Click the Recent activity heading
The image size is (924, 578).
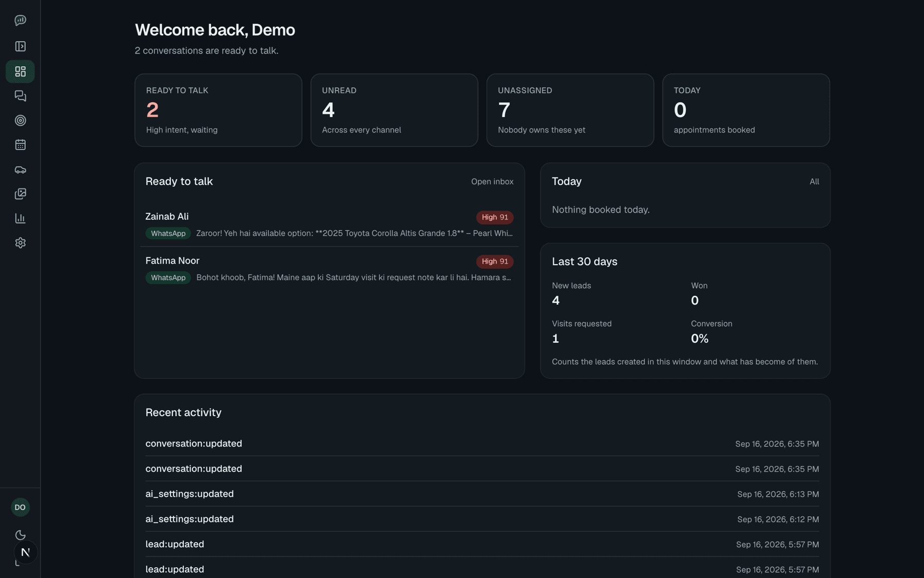coord(183,413)
